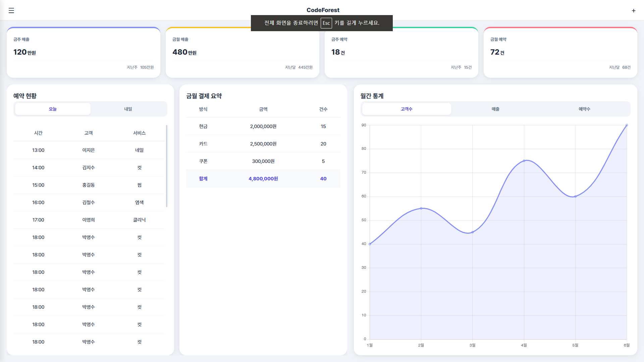Click the reservation list scrollbar
Screen dimensions: 644x362
(166, 166)
